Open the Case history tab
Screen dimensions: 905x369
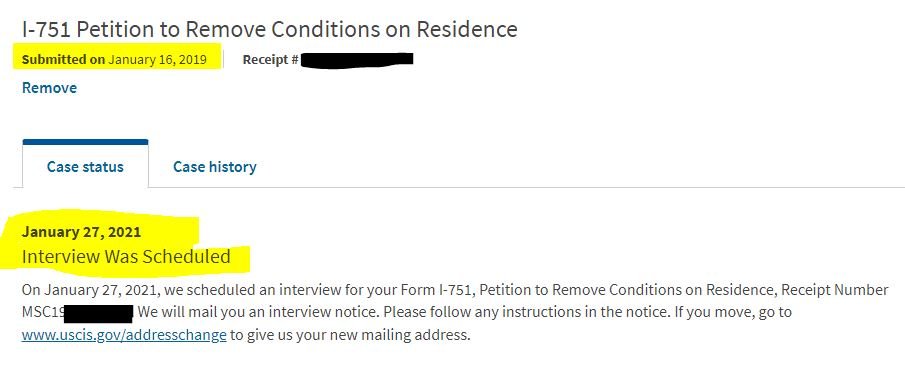point(215,167)
